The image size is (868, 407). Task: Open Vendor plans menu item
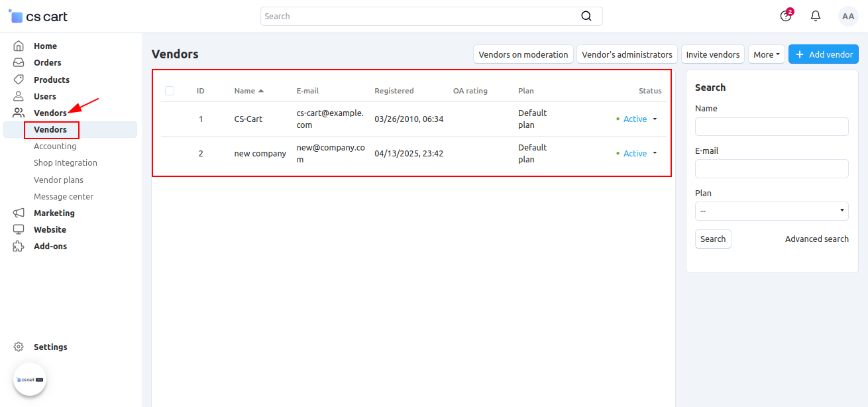tap(58, 180)
